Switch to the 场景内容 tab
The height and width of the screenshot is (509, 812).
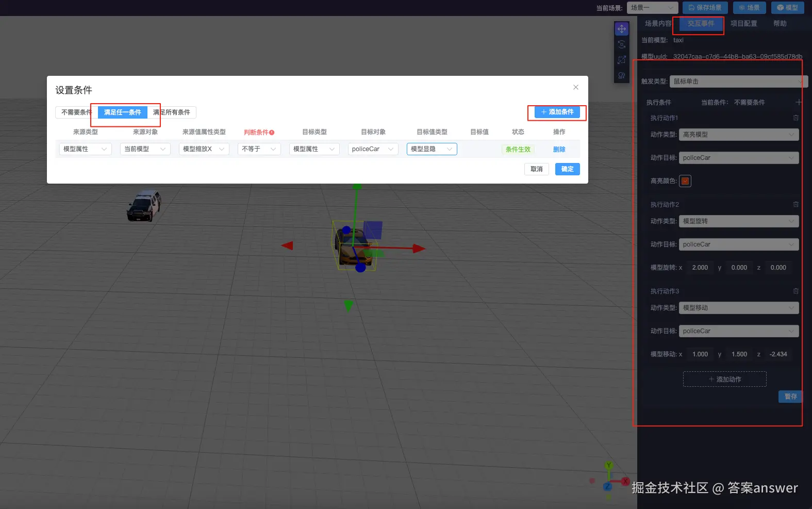[658, 24]
